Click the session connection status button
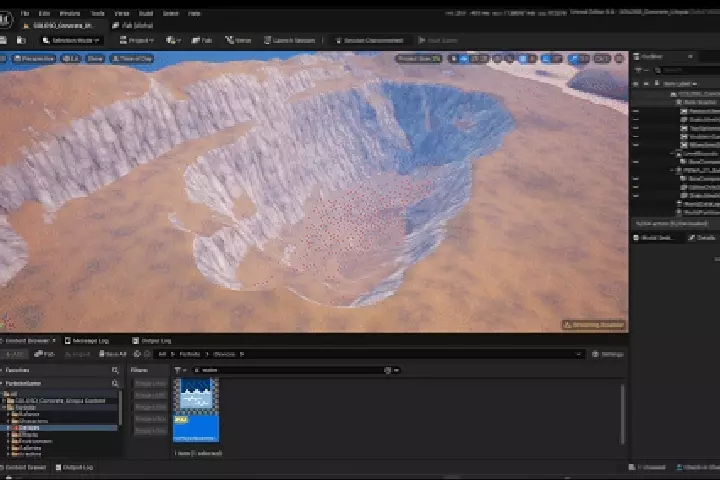The image size is (720, 480). tap(370, 40)
